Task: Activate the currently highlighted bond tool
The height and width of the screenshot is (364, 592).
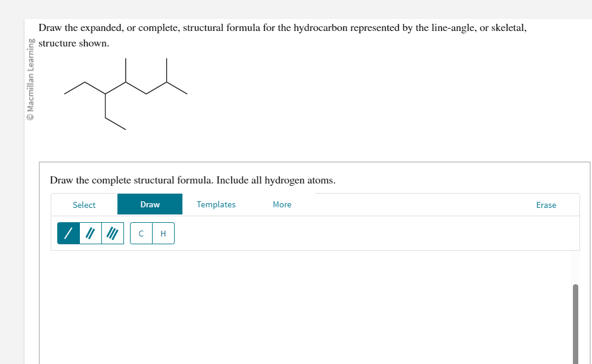Action: 68,233
